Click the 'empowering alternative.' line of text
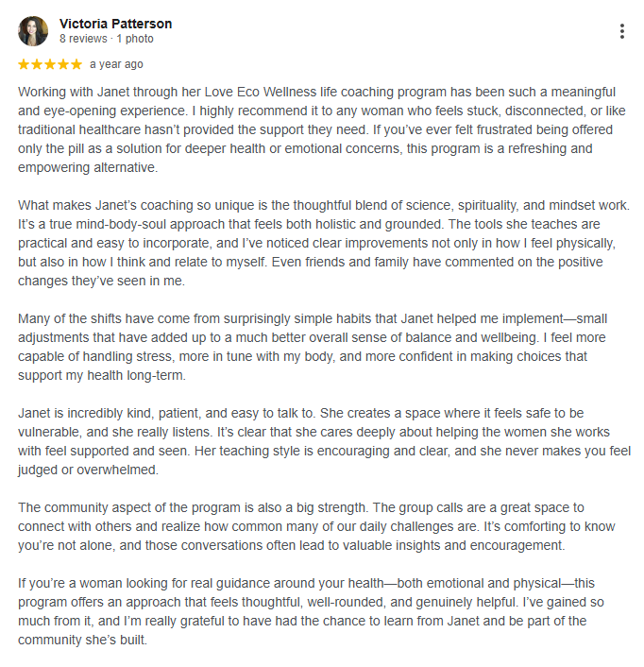This screenshot has width=644, height=667. click(88, 167)
